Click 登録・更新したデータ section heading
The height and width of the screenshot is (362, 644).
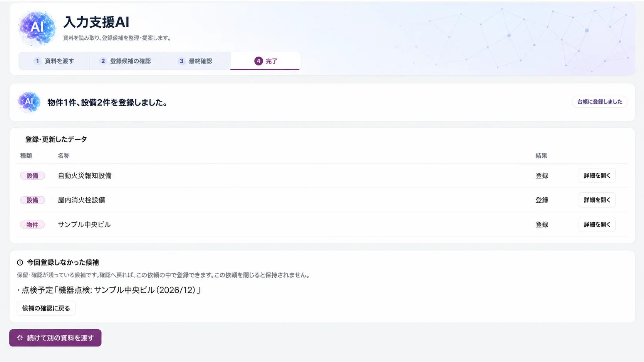pyautogui.click(x=56, y=140)
